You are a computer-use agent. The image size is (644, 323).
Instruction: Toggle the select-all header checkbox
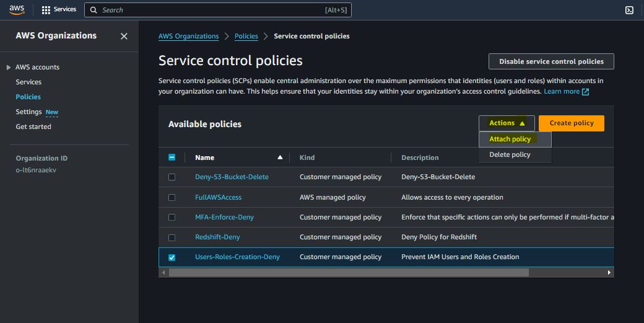coord(172,157)
